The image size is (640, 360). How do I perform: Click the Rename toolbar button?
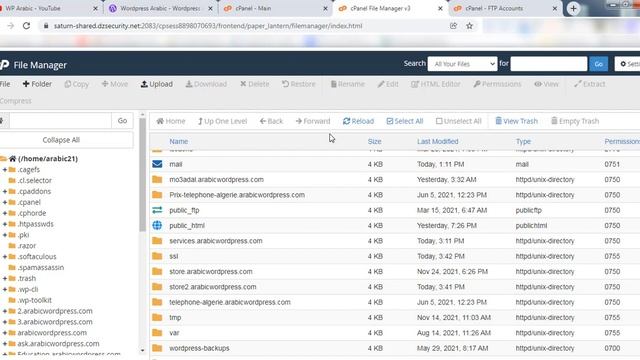click(347, 84)
